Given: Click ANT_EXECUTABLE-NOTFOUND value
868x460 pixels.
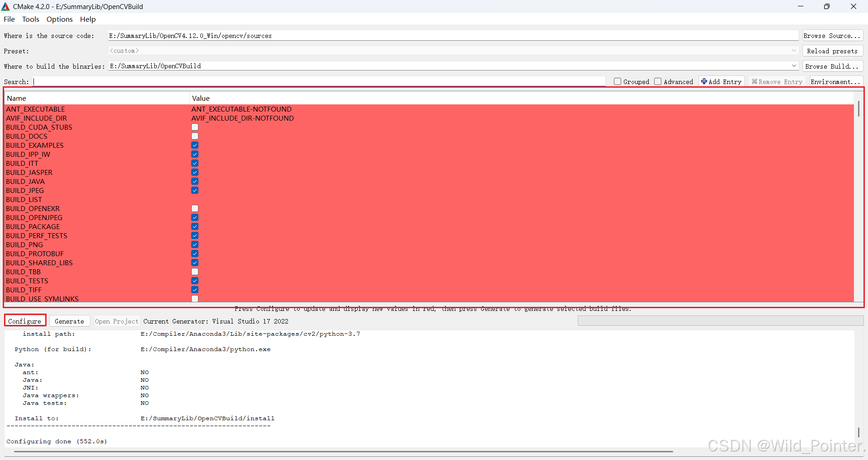Looking at the screenshot, I should pyautogui.click(x=241, y=109).
